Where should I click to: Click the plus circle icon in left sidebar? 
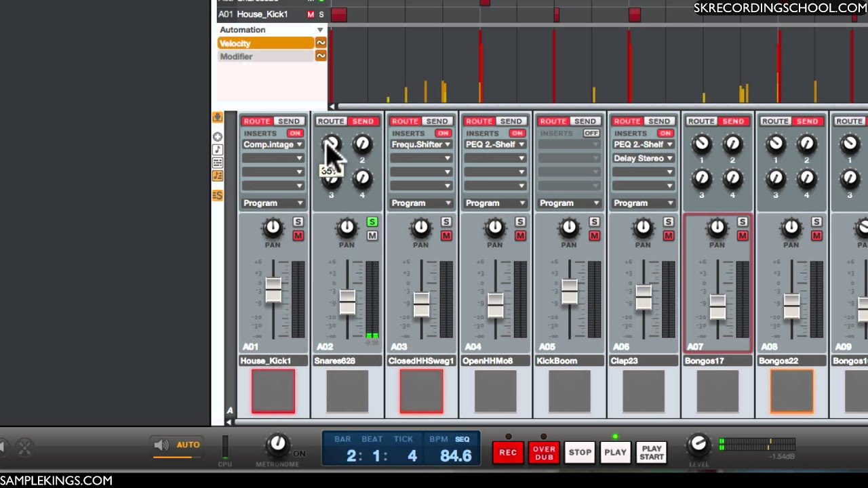[218, 137]
